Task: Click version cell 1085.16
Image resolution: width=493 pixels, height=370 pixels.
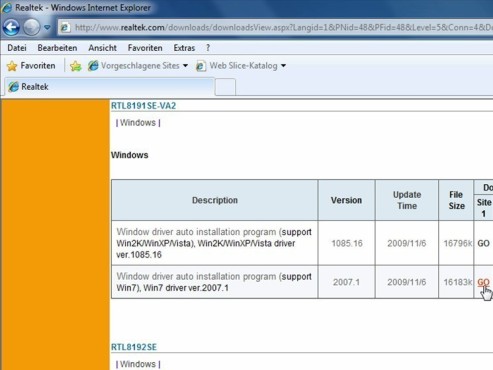Action: pyautogui.click(x=347, y=243)
